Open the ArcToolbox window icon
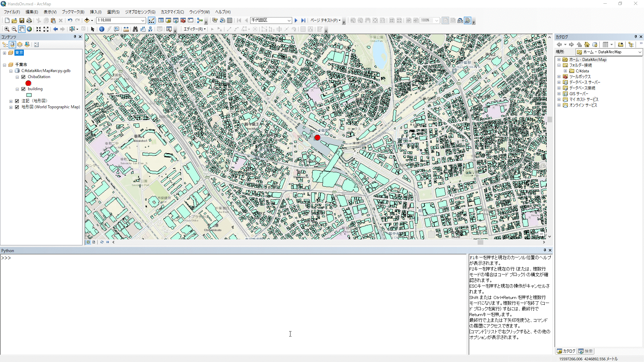644x362 pixels. [183, 20]
